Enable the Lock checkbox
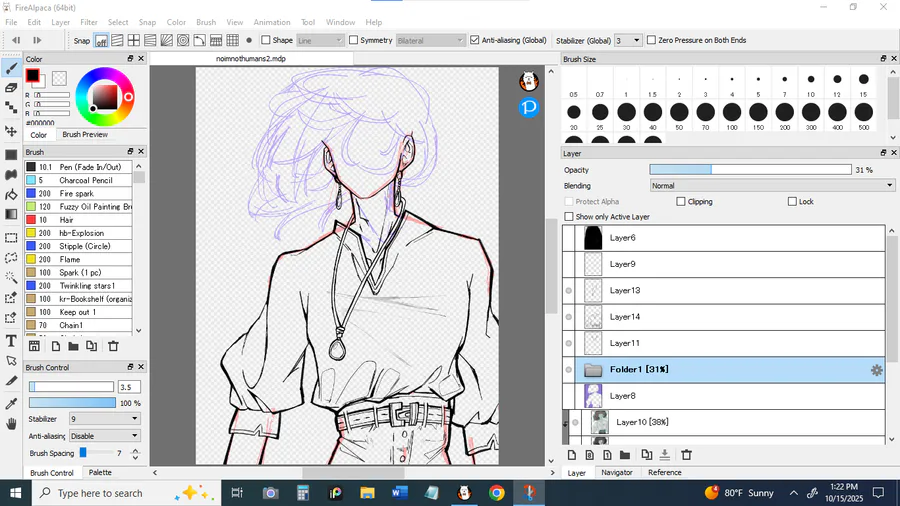The height and width of the screenshot is (506, 900). [x=792, y=201]
